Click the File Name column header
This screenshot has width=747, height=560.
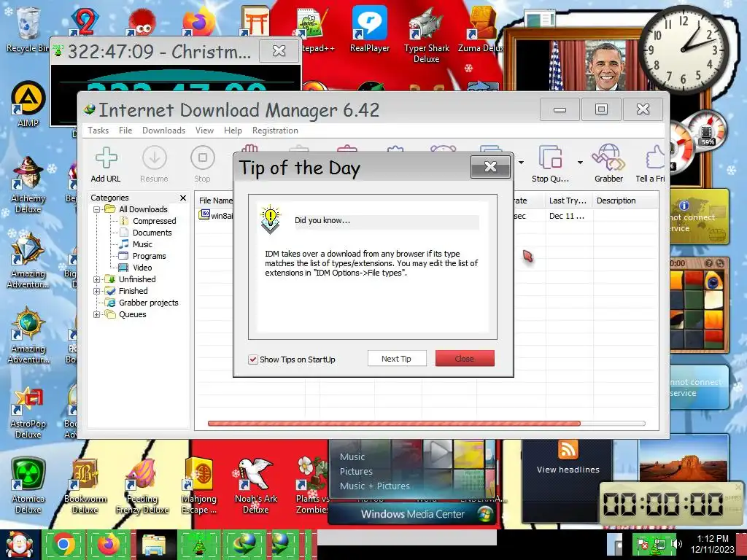tap(214, 201)
